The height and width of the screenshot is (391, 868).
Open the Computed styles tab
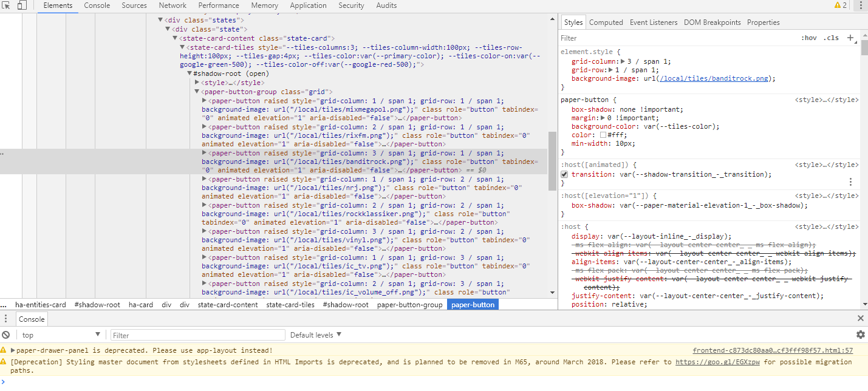[x=606, y=22]
